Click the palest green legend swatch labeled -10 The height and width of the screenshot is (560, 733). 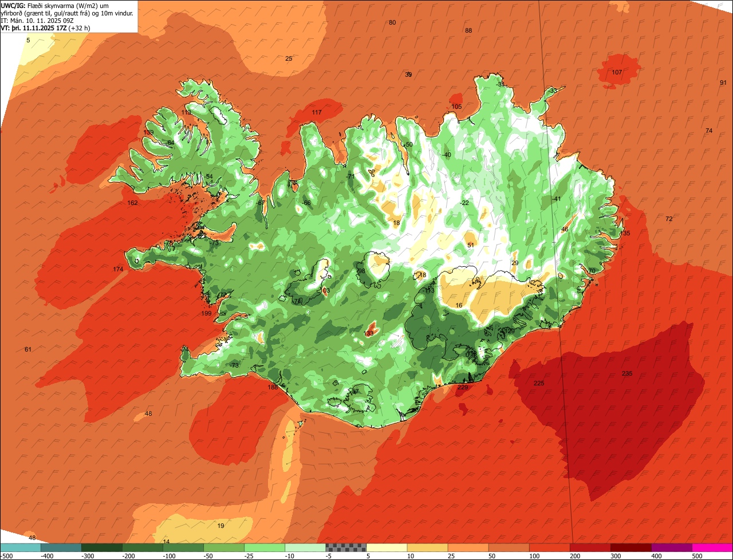coord(305,547)
